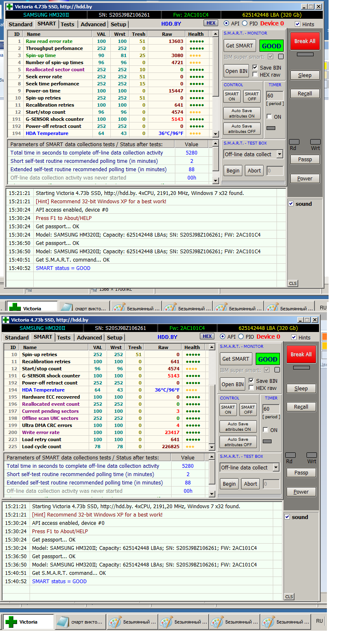Viewport: 339px width, 644px height.
Task: Click the HEX button in the upper window
Action: coord(211,23)
